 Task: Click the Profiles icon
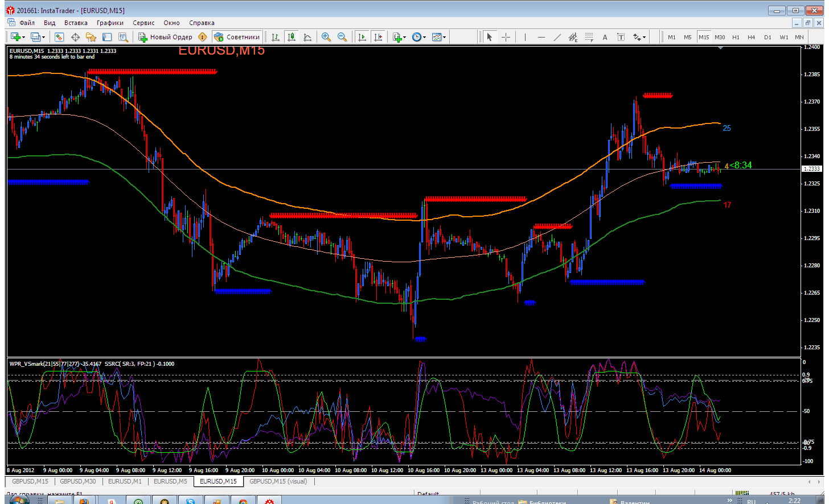pyautogui.click(x=35, y=37)
